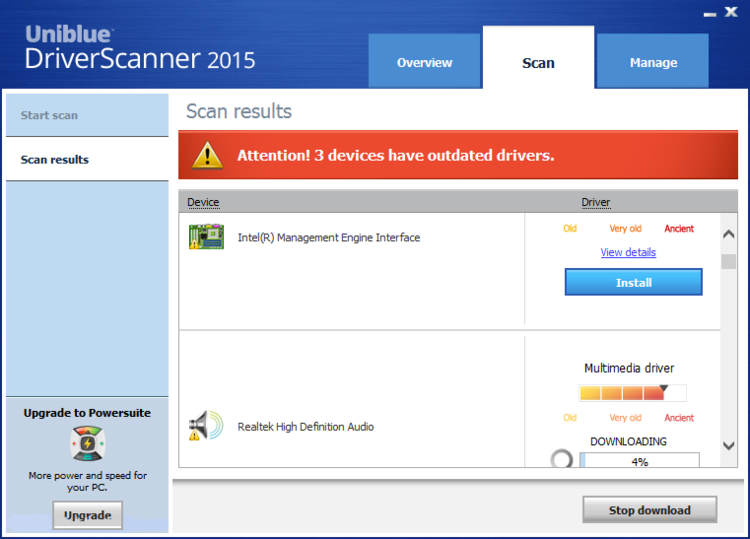Click the Stop download button

tap(650, 510)
